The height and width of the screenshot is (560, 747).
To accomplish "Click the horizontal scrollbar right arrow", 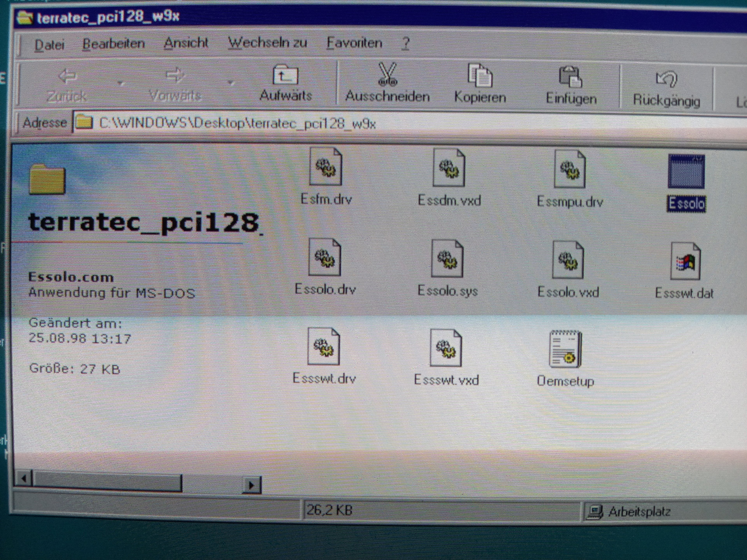I will click(x=252, y=485).
